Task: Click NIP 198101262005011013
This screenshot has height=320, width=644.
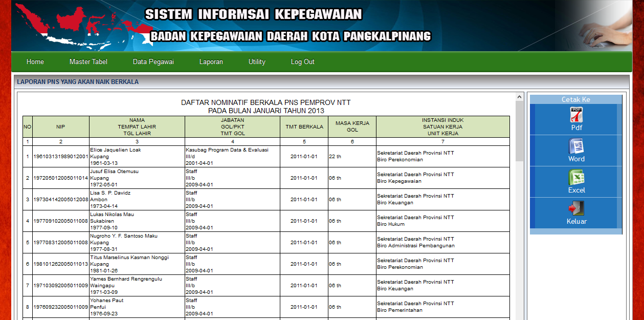Action: click(61, 264)
